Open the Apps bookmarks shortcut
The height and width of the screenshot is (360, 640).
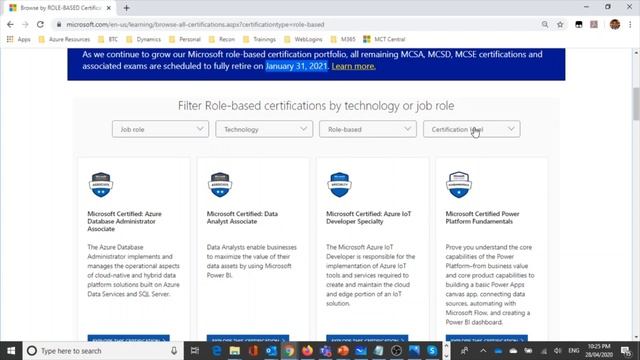coord(19,39)
